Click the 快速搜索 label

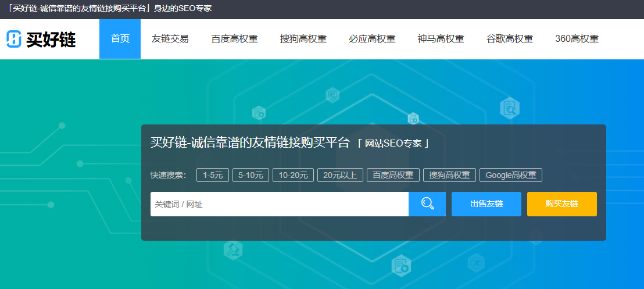[x=169, y=176]
